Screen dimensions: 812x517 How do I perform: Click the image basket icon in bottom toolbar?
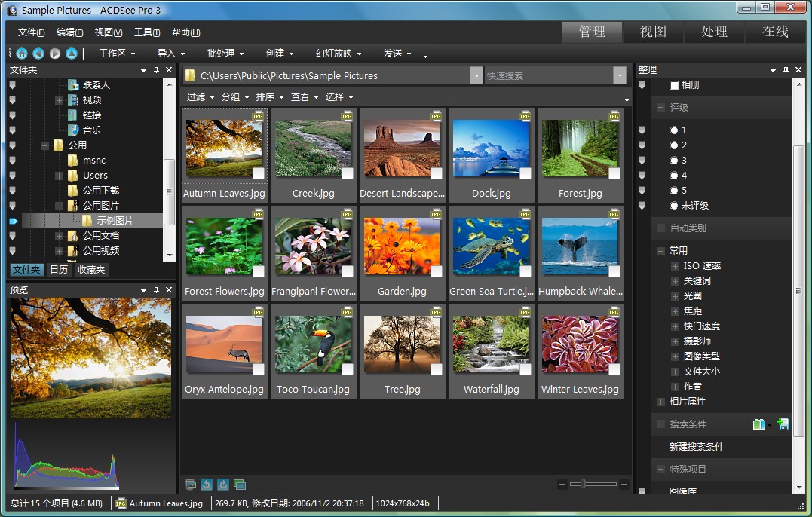click(x=191, y=485)
